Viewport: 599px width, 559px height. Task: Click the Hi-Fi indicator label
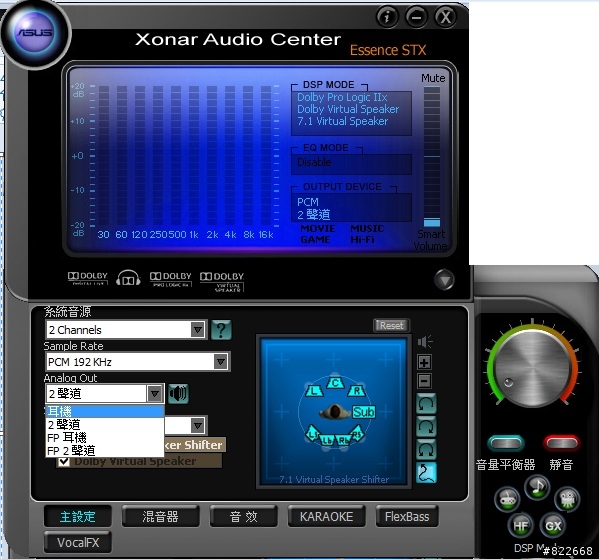click(363, 240)
